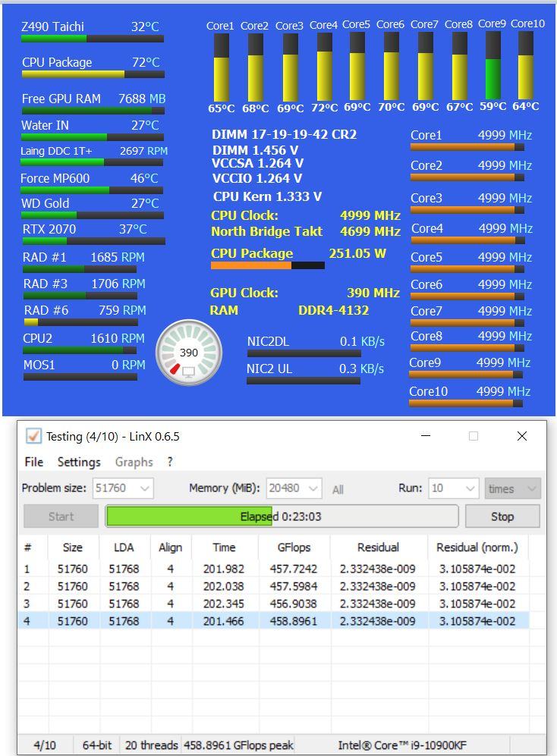Open the times unit dropdown
The image size is (557, 756).
(512, 488)
